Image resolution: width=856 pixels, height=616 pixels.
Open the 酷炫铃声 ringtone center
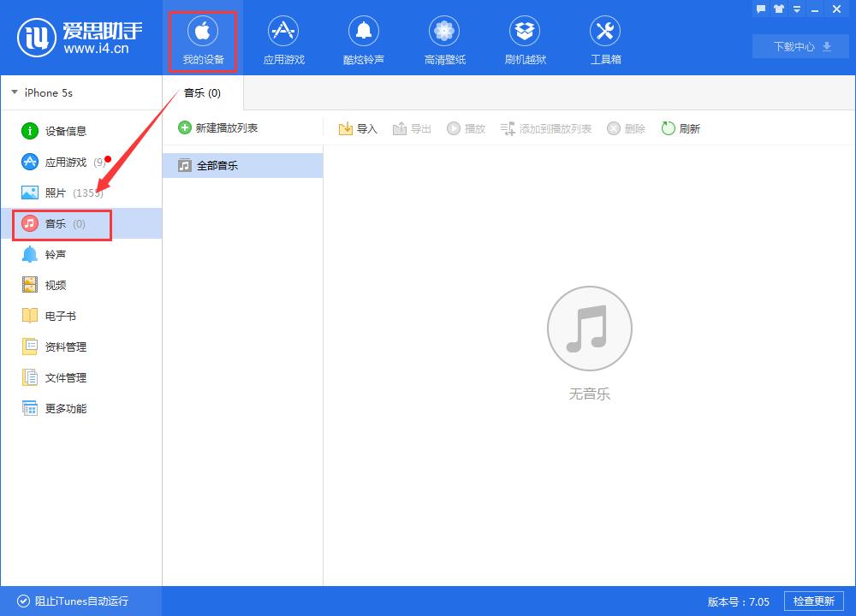pos(363,38)
